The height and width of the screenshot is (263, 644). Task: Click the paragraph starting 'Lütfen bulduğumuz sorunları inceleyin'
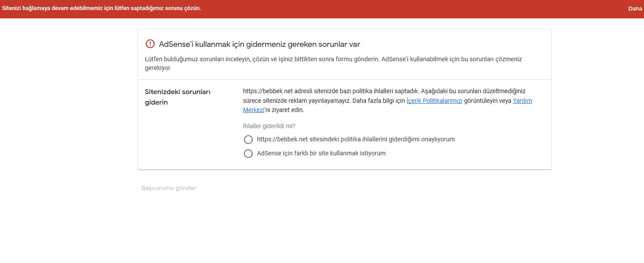point(334,63)
